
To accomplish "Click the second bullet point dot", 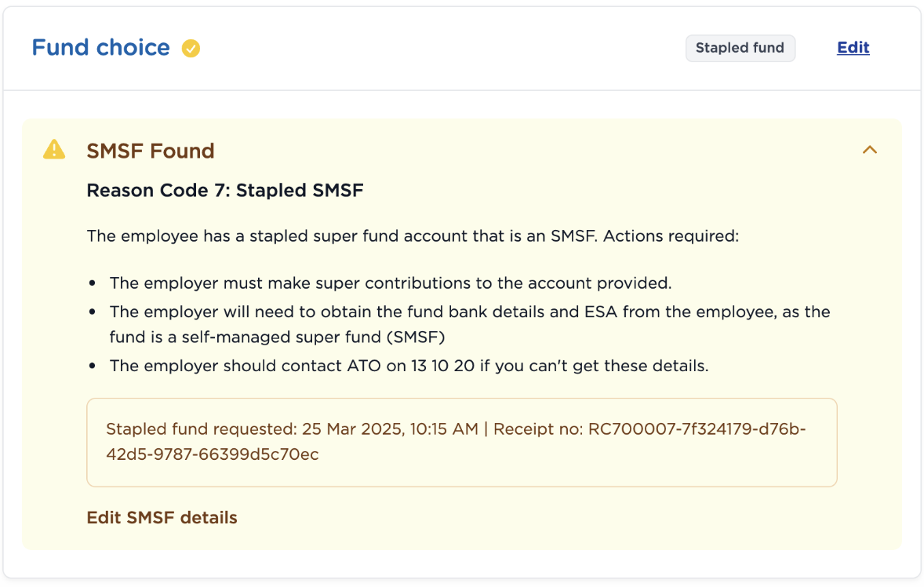I will (93, 312).
